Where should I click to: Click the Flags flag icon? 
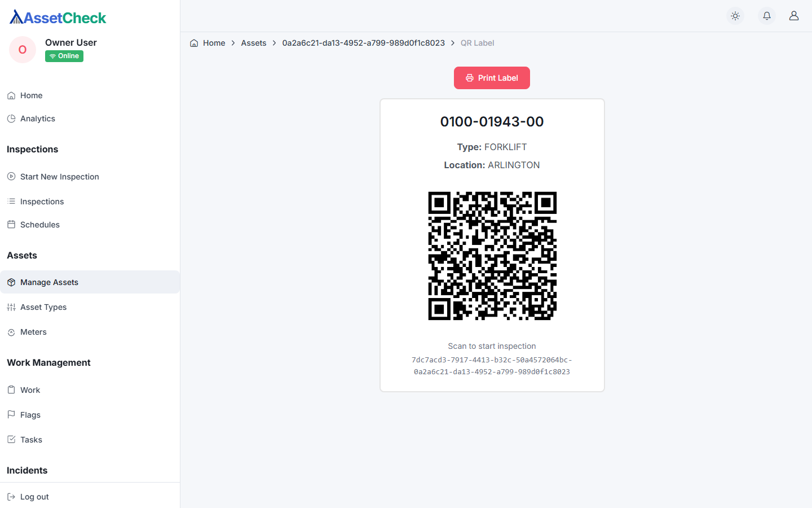point(11,415)
